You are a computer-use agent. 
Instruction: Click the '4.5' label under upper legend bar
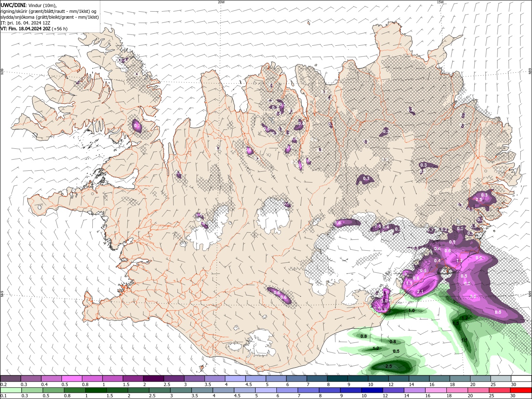coord(249,384)
